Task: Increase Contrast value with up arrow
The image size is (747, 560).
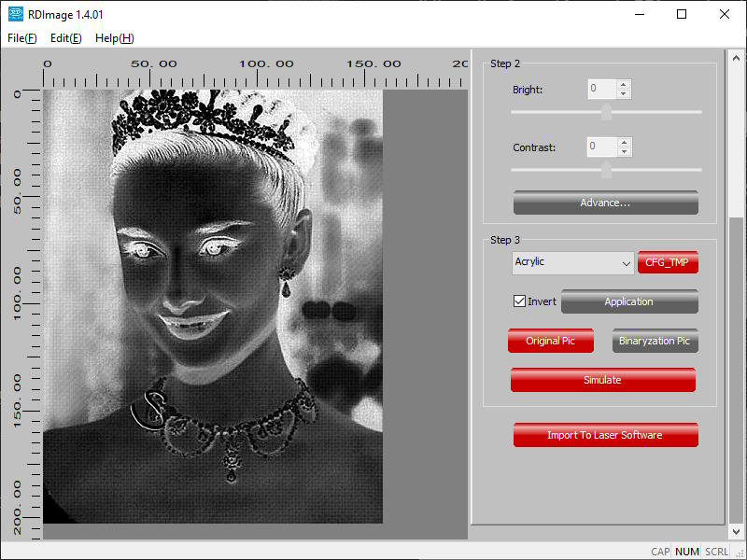Action: 624,143
